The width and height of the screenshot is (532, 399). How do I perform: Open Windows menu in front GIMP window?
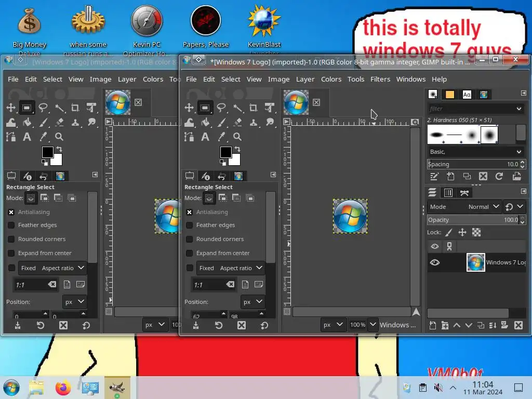[410, 79]
